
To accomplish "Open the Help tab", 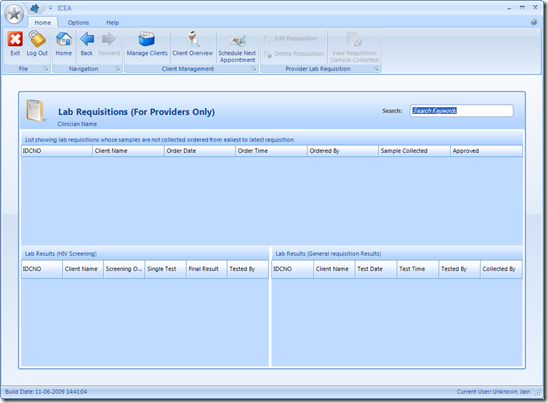I will 113,22.
